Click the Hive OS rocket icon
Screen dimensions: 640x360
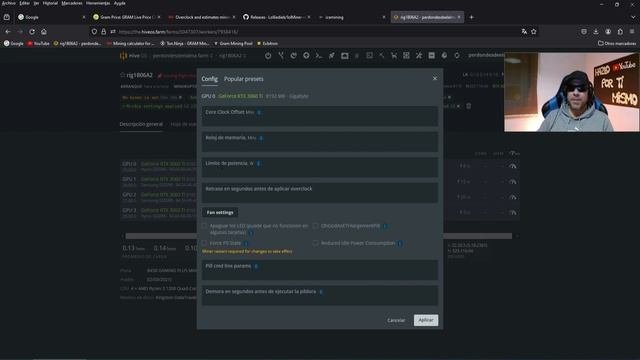click(x=331, y=56)
